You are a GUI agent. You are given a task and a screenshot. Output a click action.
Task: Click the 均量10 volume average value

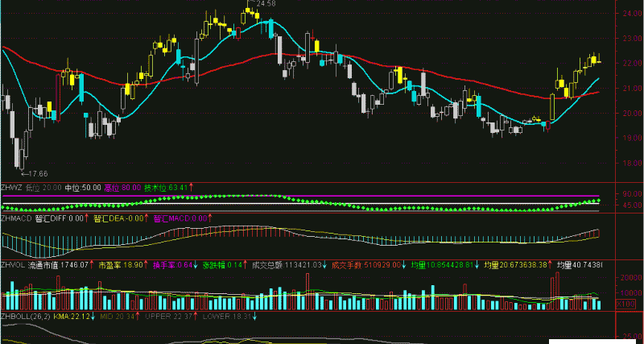(x=442, y=265)
